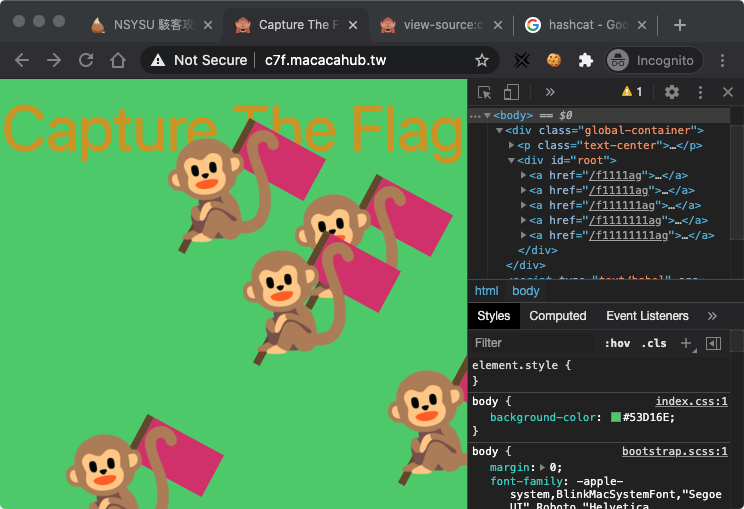Open the #53D16E color swatch picker
The image size is (744, 509).
[x=615, y=417]
